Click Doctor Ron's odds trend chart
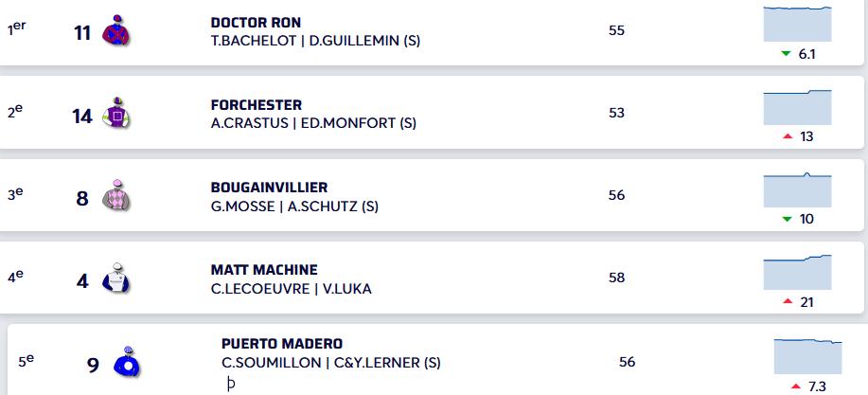The height and width of the screenshot is (395, 868). (x=797, y=25)
